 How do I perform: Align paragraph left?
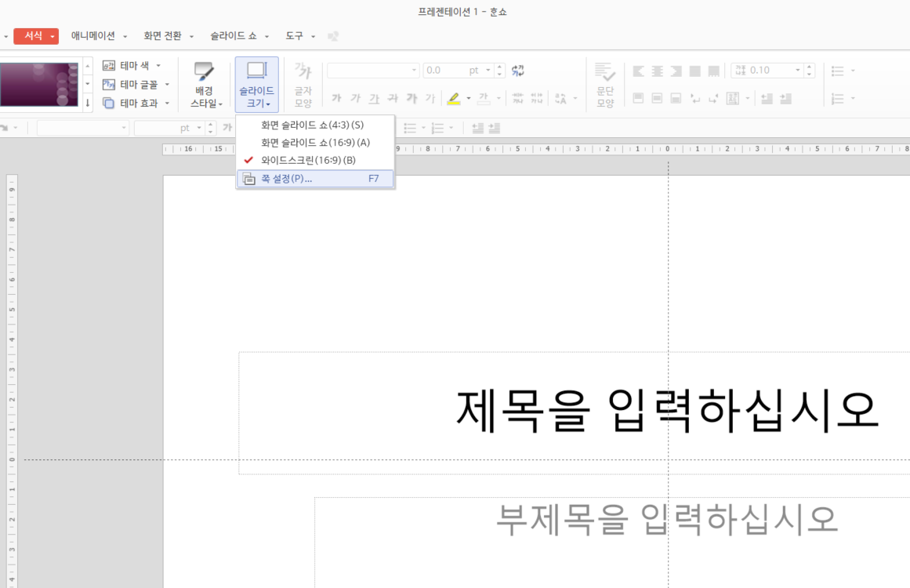638,71
